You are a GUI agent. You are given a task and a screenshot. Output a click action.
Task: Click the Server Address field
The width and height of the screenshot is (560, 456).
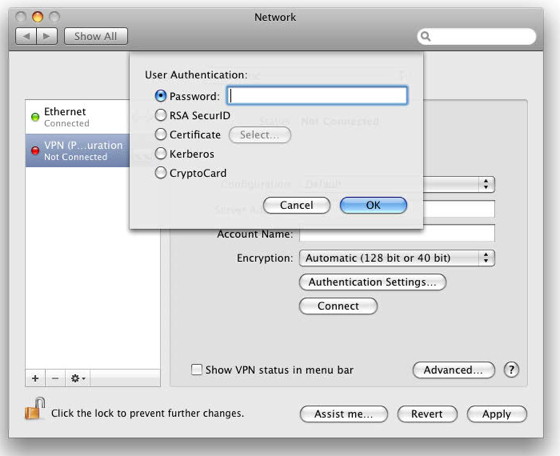click(459, 209)
